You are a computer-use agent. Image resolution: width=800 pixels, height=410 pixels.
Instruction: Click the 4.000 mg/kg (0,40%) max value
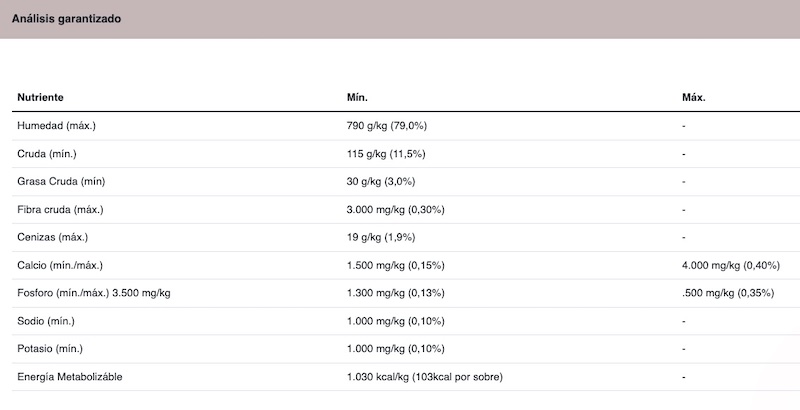tap(731, 265)
